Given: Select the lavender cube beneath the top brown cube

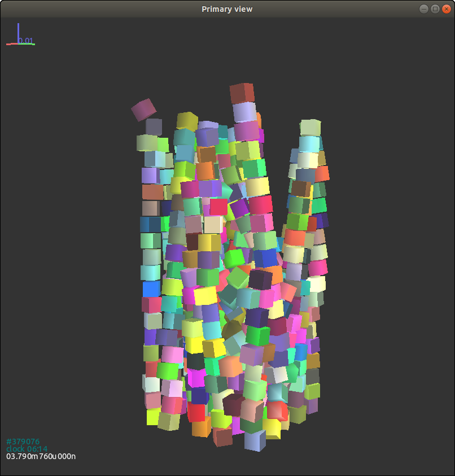Looking at the screenshot, I should point(244,112).
